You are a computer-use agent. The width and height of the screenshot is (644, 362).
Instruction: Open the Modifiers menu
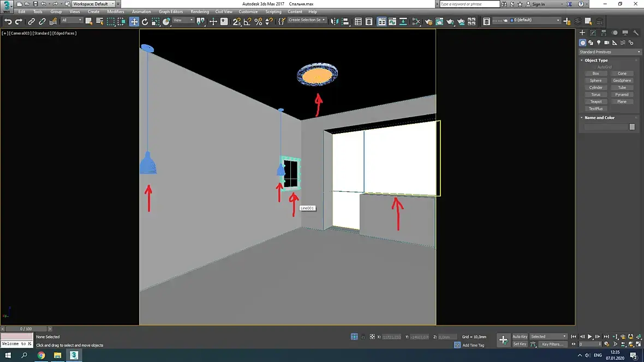point(115,11)
